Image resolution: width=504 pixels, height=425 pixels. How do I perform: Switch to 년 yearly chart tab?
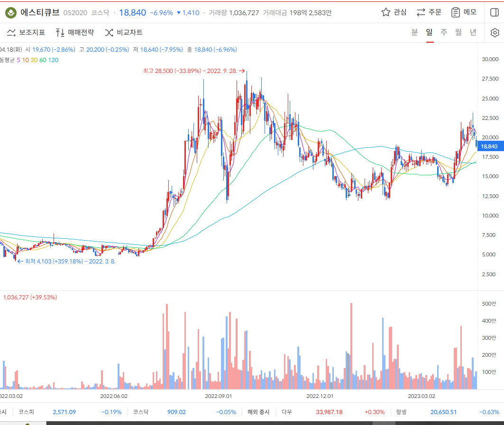coord(473,32)
